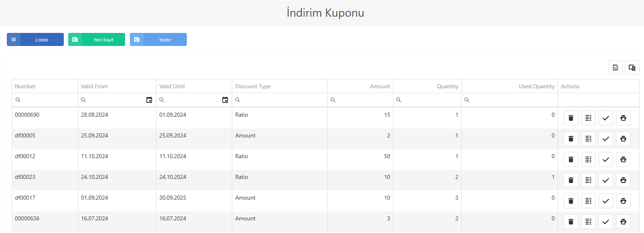This screenshot has width=644, height=233.
Task: Print coupon df00017
Action: 623,201
